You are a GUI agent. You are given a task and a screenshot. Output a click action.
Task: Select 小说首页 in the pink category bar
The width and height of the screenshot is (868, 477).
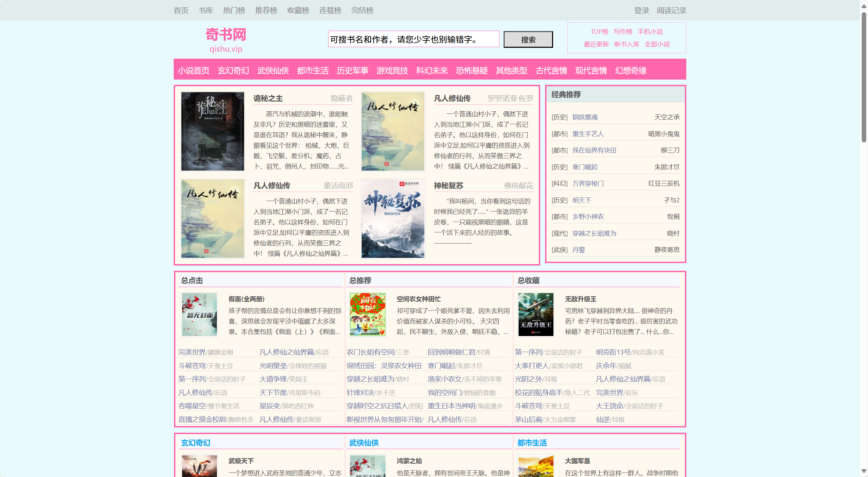(x=194, y=70)
